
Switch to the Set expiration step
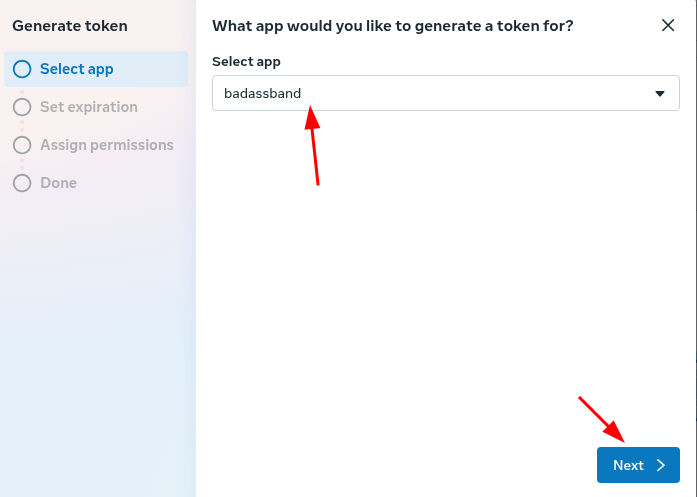click(89, 107)
